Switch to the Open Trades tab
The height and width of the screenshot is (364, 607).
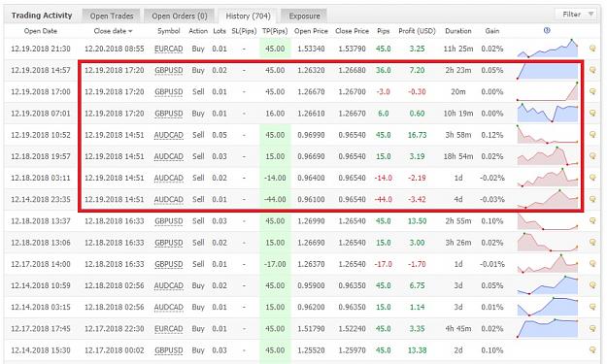(x=112, y=16)
